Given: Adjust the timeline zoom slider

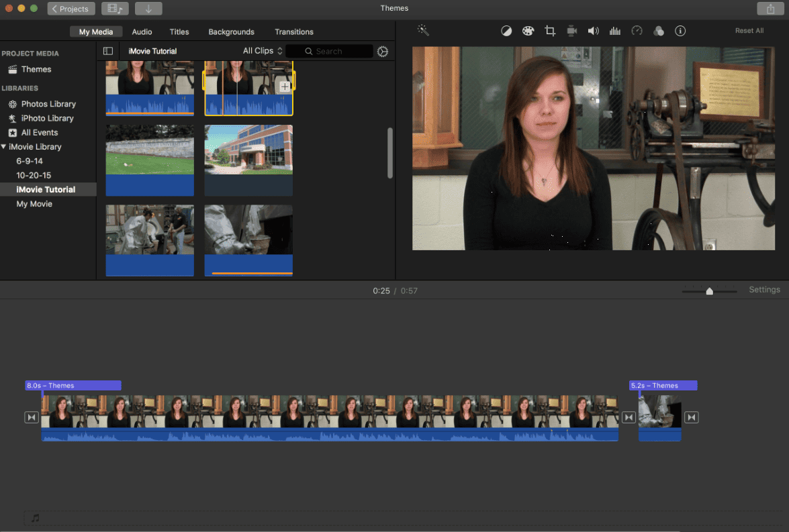Looking at the screenshot, I should point(709,290).
